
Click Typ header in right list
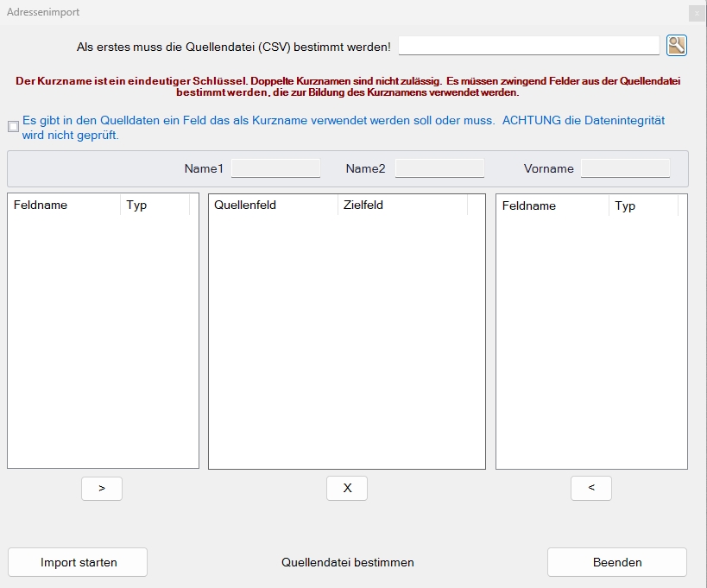tap(643, 205)
